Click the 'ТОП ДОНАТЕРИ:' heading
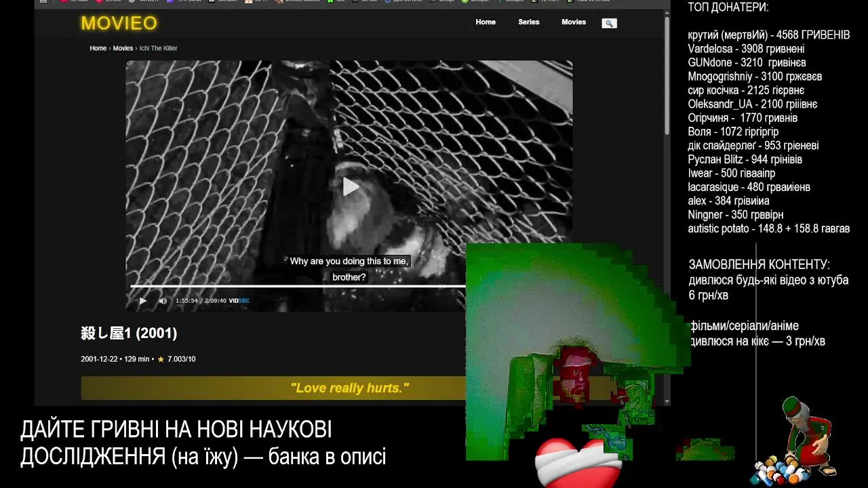The image size is (868, 488). point(728,7)
